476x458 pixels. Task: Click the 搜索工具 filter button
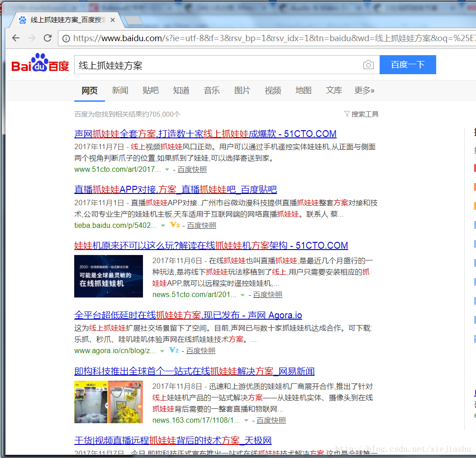coord(361,114)
